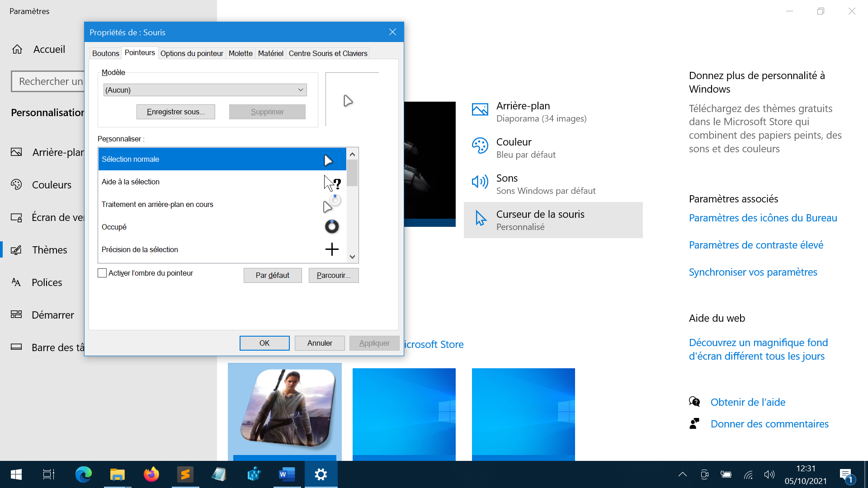Open Firefox from the taskbar
This screenshot has width=868, height=488.
[x=151, y=474]
